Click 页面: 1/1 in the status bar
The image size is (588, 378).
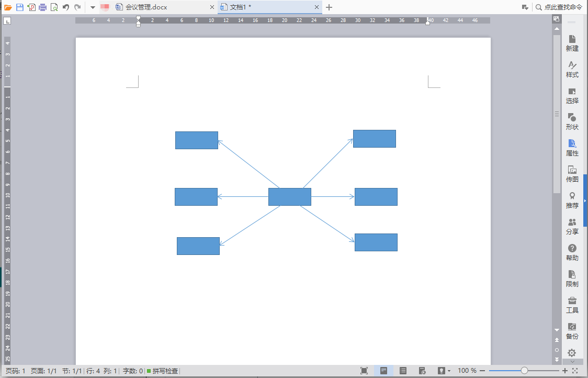pos(43,371)
